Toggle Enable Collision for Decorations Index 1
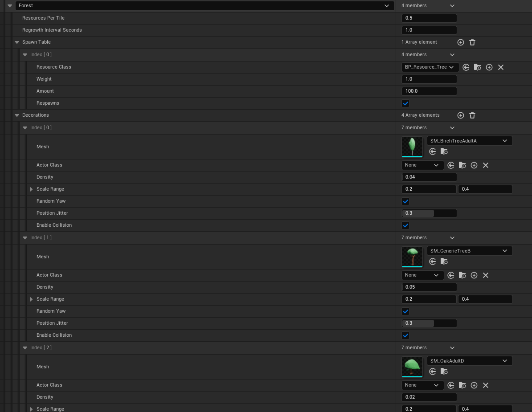This screenshot has height=412, width=532. pos(405,335)
